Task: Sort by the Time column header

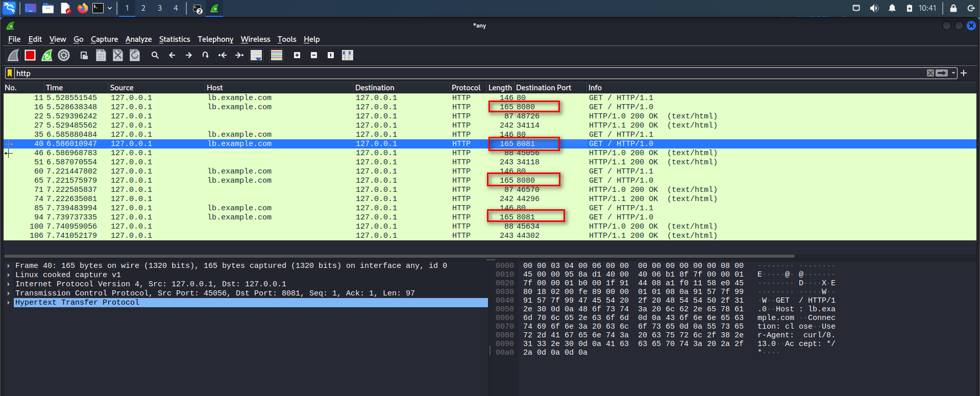Action: pos(76,88)
